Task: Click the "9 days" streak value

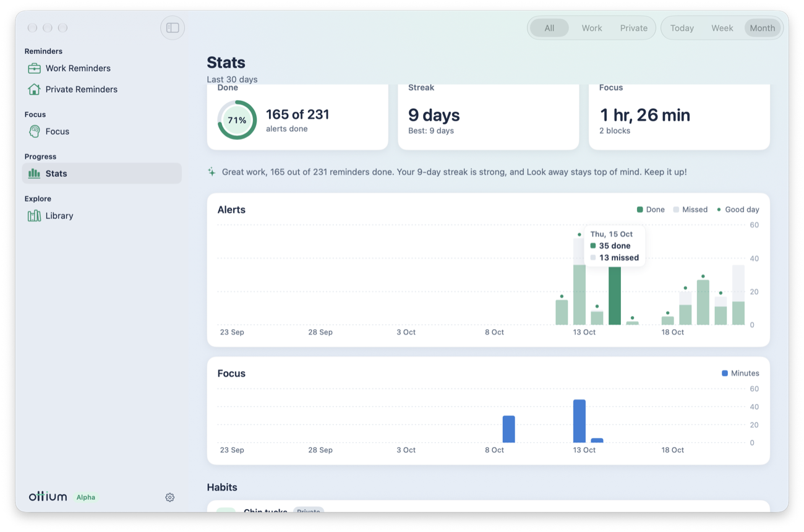Action: click(434, 115)
